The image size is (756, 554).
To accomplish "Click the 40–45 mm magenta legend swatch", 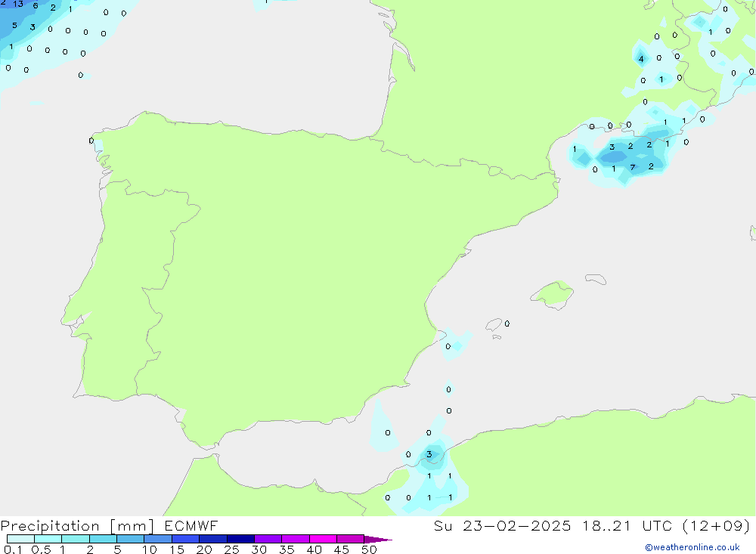I will pos(323,539).
